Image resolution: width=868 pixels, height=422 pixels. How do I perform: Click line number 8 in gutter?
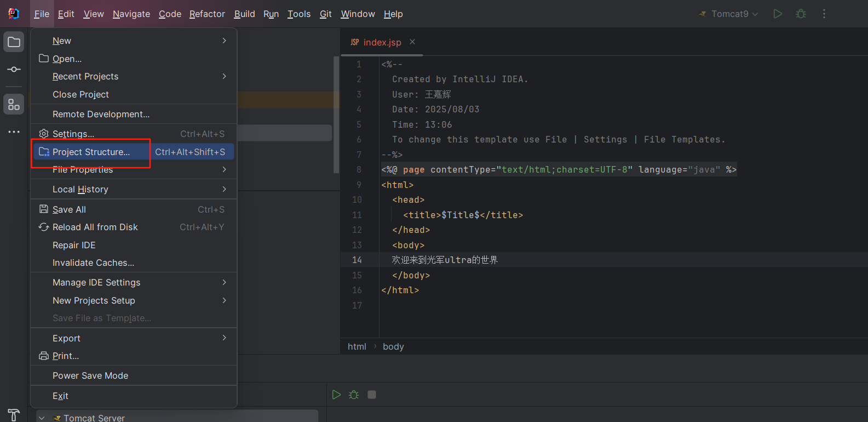[359, 169]
